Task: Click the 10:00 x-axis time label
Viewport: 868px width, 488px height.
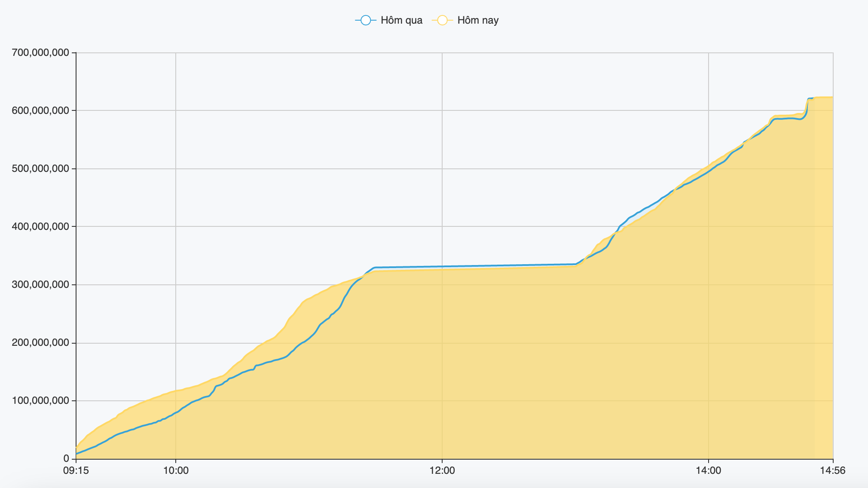Action: pyautogui.click(x=176, y=470)
